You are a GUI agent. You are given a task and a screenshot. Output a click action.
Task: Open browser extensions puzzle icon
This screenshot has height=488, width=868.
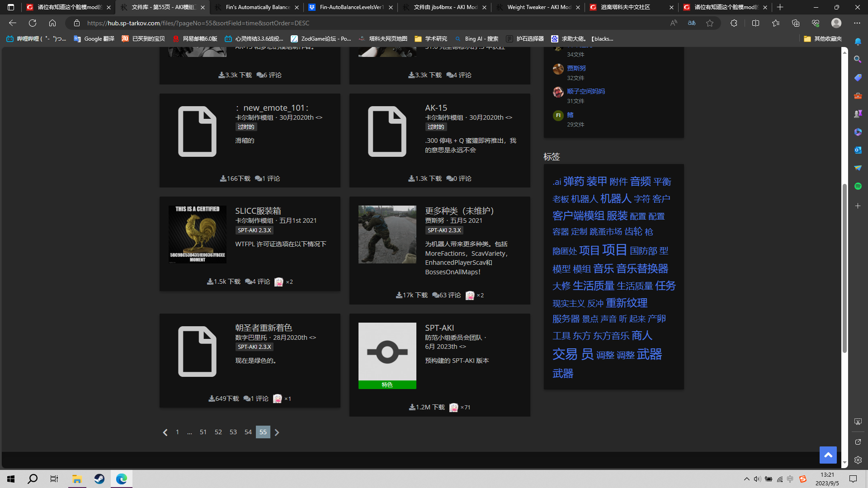pos(734,23)
